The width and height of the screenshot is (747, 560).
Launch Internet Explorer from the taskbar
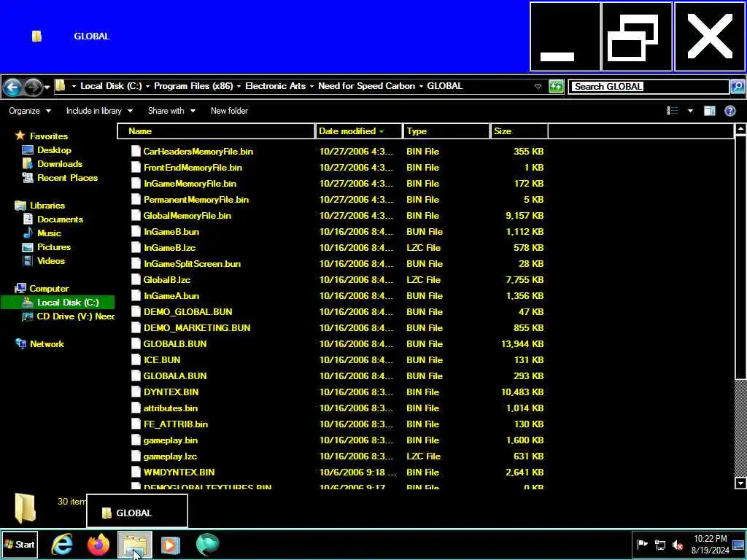(62, 544)
